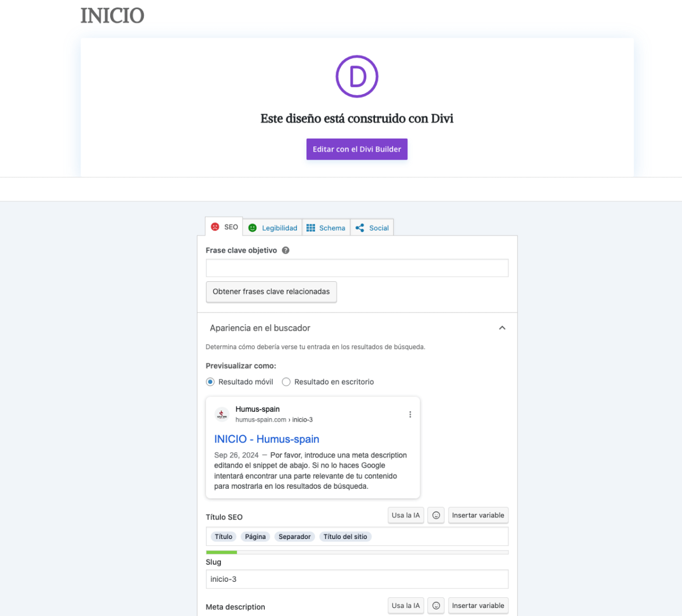This screenshot has width=682, height=616.
Task: Click Usa la IA for Meta description
Action: point(405,606)
